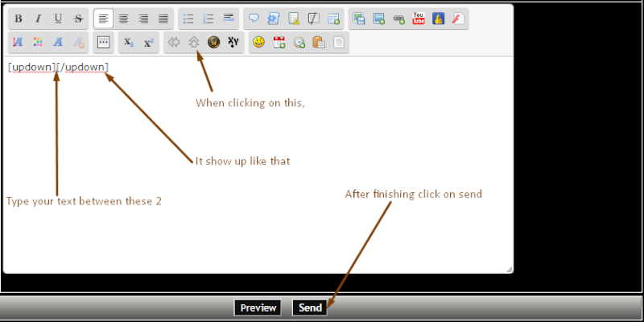Image resolution: width=644 pixels, height=322 pixels.
Task: Insert the current time
Action: 299,43
